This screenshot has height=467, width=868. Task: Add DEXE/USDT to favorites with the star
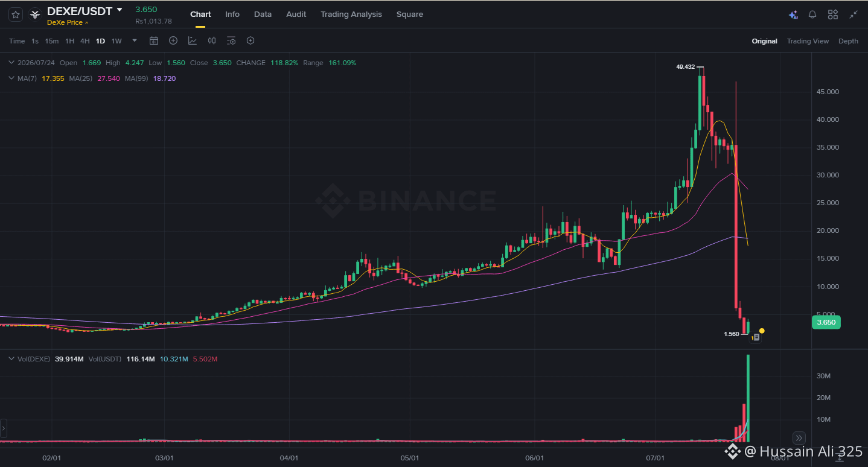pyautogui.click(x=16, y=14)
